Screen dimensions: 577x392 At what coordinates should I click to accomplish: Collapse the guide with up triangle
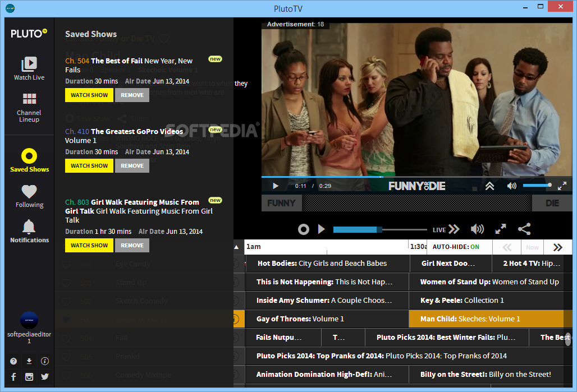[x=237, y=247]
